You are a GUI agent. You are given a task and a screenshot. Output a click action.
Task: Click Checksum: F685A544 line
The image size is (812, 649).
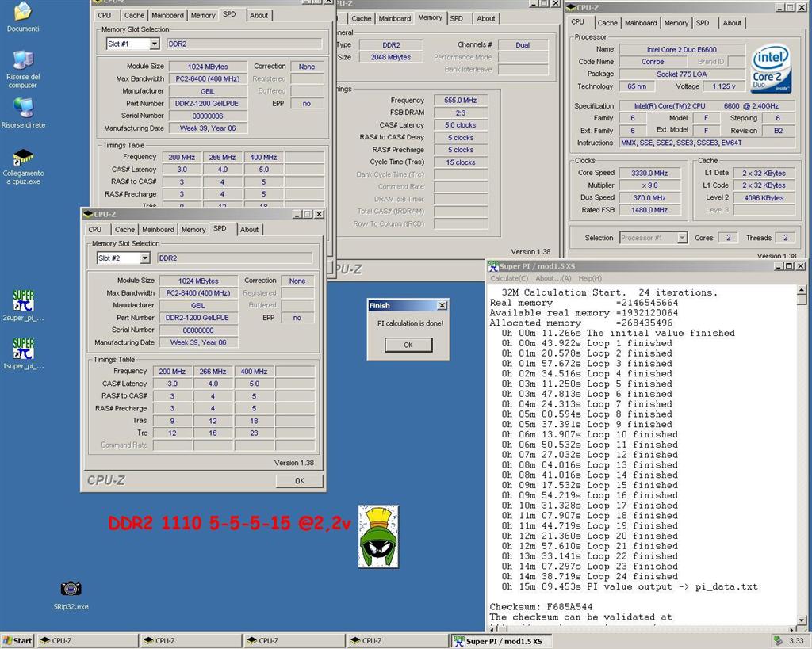tap(541, 606)
